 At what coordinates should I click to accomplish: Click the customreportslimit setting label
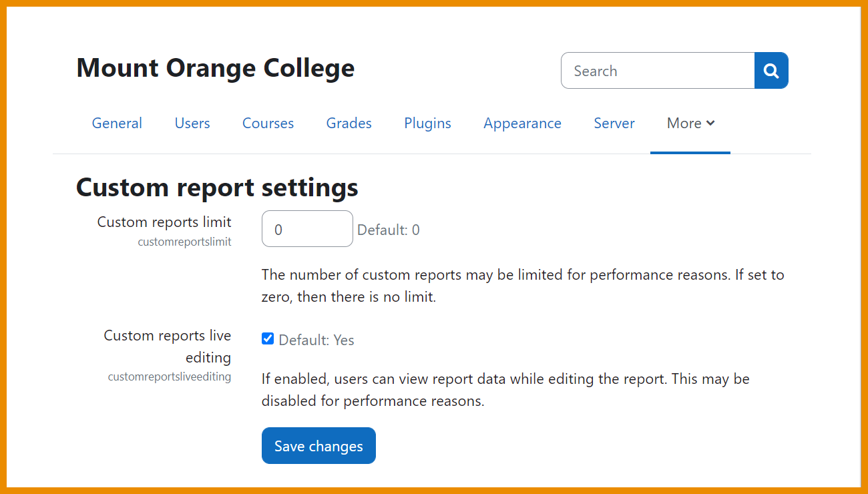[x=184, y=242]
